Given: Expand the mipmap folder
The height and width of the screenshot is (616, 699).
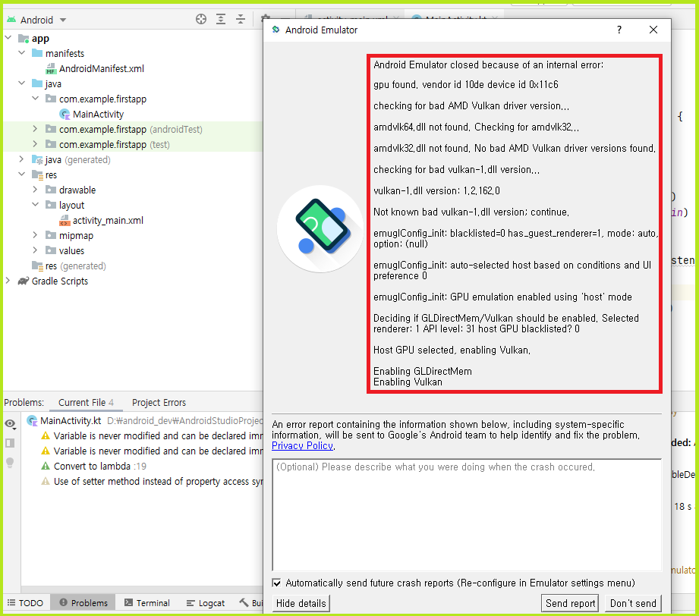Looking at the screenshot, I should point(35,235).
